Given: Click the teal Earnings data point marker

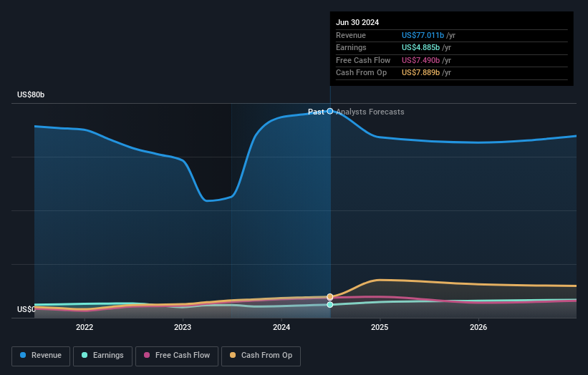Looking at the screenshot, I should [x=330, y=305].
